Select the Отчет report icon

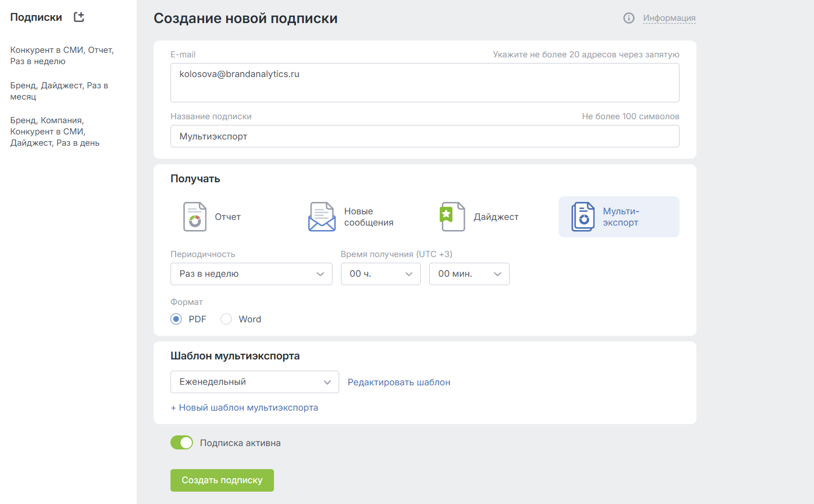pyautogui.click(x=195, y=217)
